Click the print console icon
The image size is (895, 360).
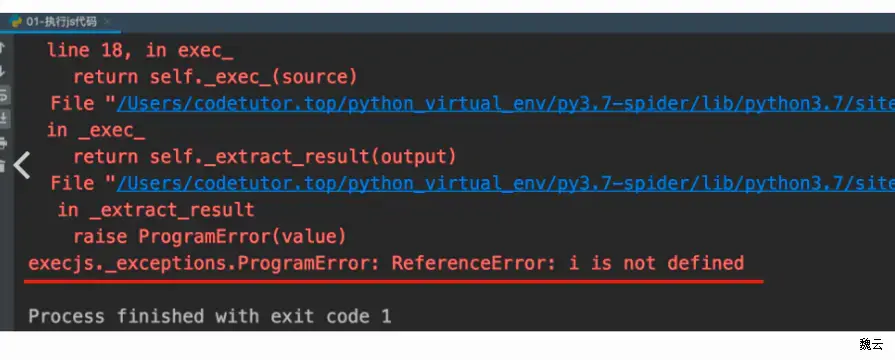coord(3,143)
